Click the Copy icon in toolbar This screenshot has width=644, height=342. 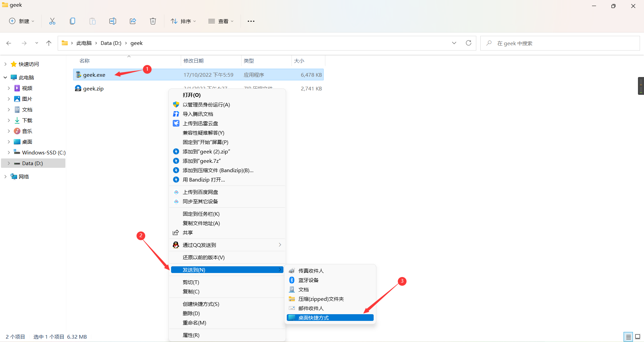tap(72, 21)
